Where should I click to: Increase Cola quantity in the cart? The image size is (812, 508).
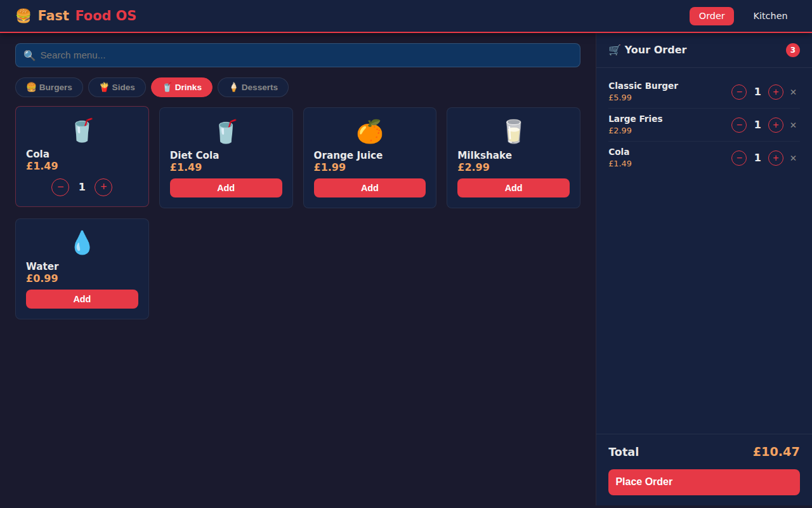click(x=775, y=157)
